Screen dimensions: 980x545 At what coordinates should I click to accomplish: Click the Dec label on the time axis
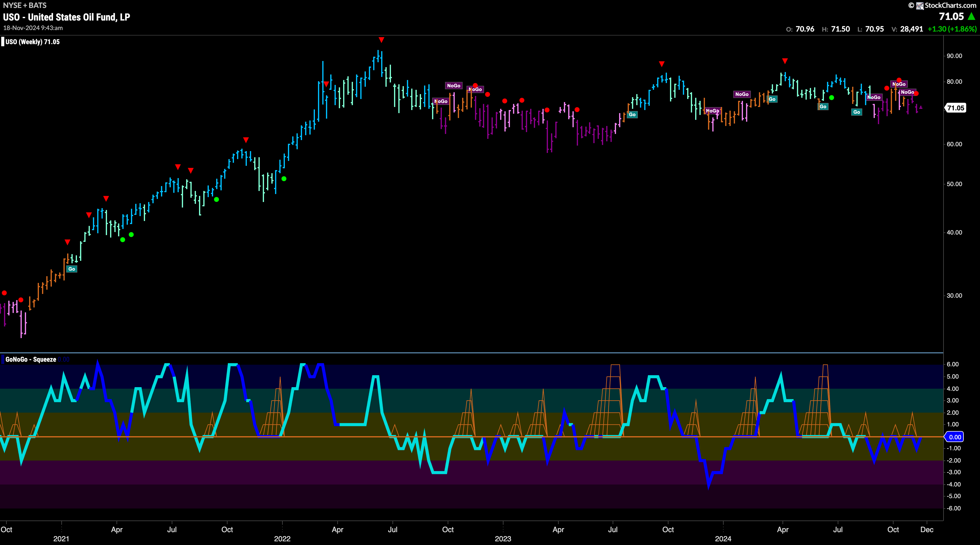pyautogui.click(x=927, y=530)
